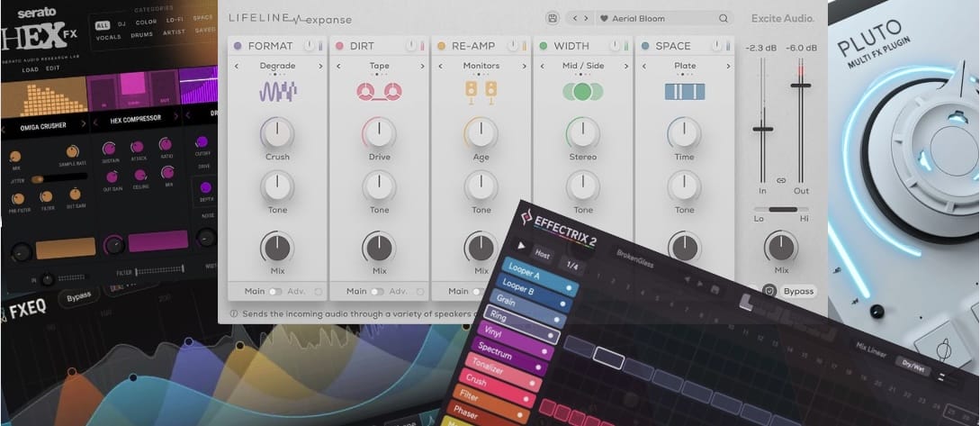Screen dimensions: 980x426
Task: Toggle the RE-AMP module power dot
Action: pyautogui.click(x=441, y=46)
